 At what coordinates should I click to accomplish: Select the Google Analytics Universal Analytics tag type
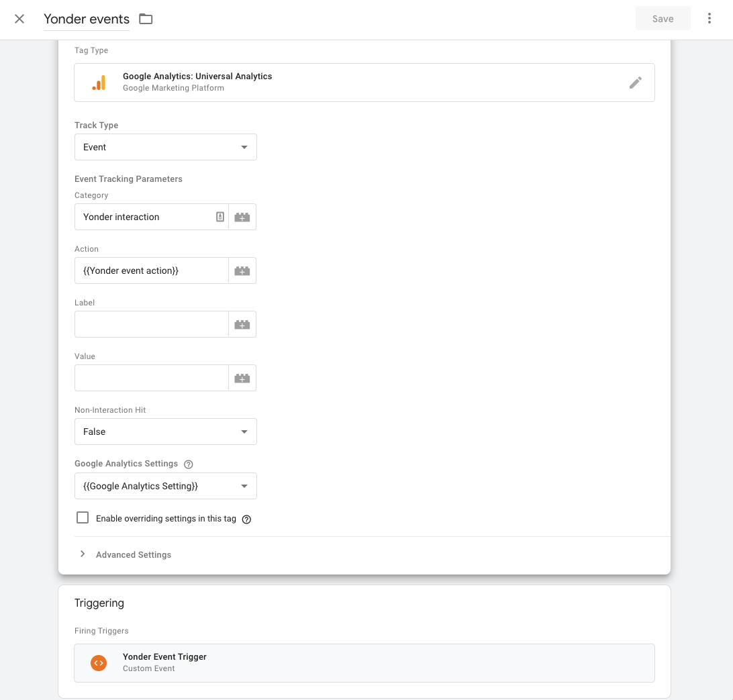[x=364, y=83]
